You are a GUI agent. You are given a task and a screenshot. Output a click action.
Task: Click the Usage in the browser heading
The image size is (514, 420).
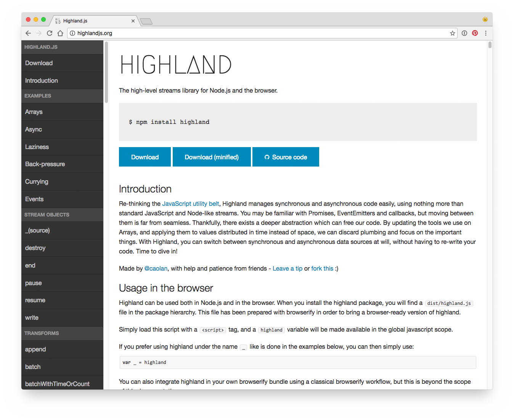point(166,288)
